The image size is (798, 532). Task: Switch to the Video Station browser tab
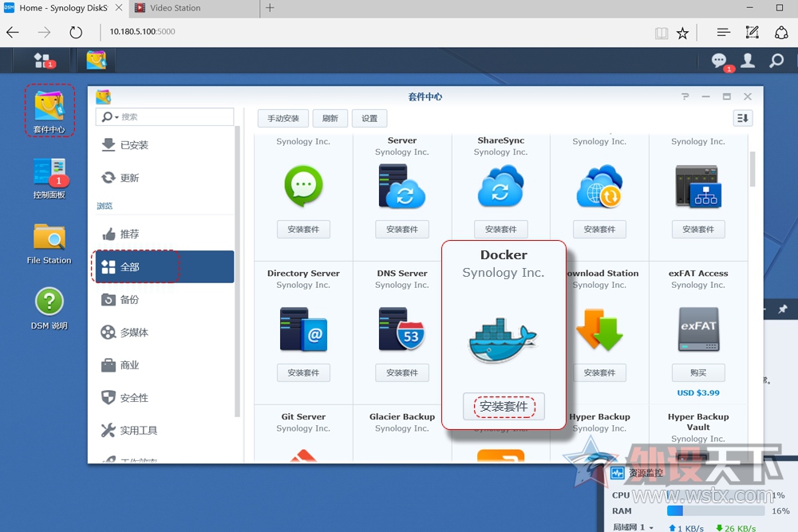click(193, 8)
